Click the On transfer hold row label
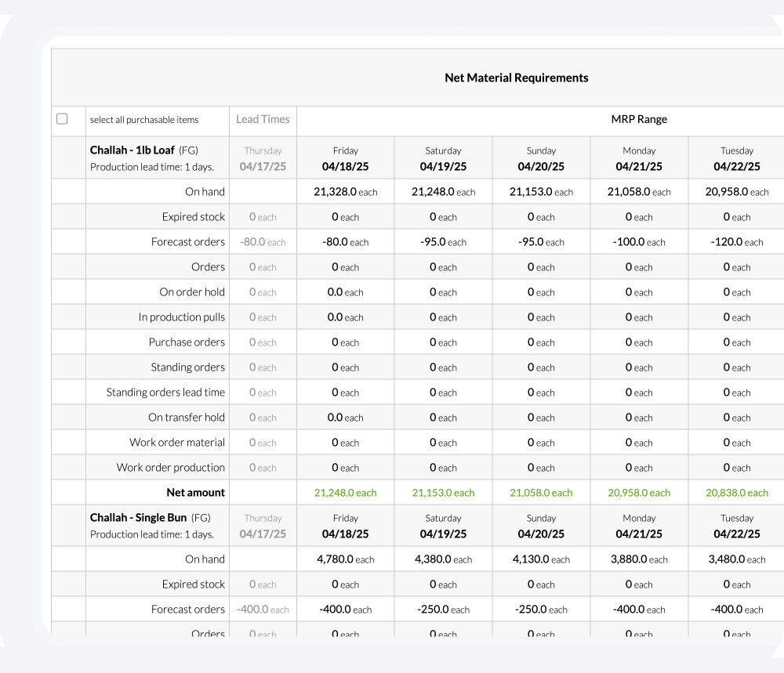This screenshot has height=673, width=784. [186, 417]
